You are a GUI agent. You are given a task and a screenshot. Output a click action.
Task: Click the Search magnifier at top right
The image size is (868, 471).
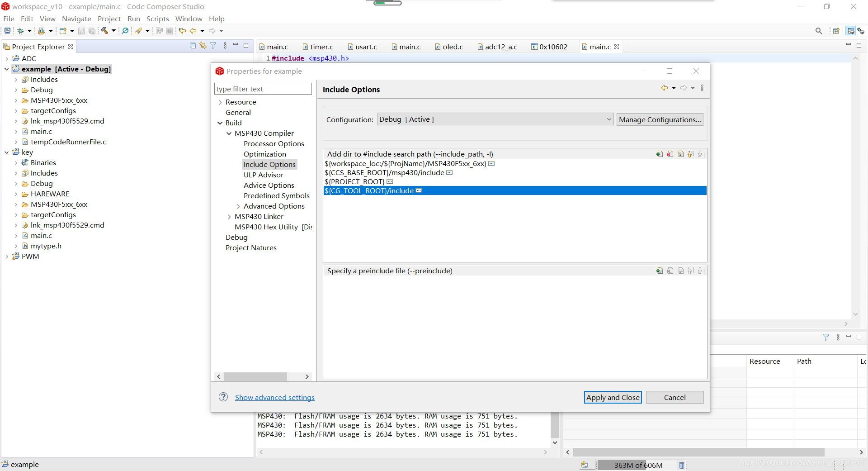point(819,31)
